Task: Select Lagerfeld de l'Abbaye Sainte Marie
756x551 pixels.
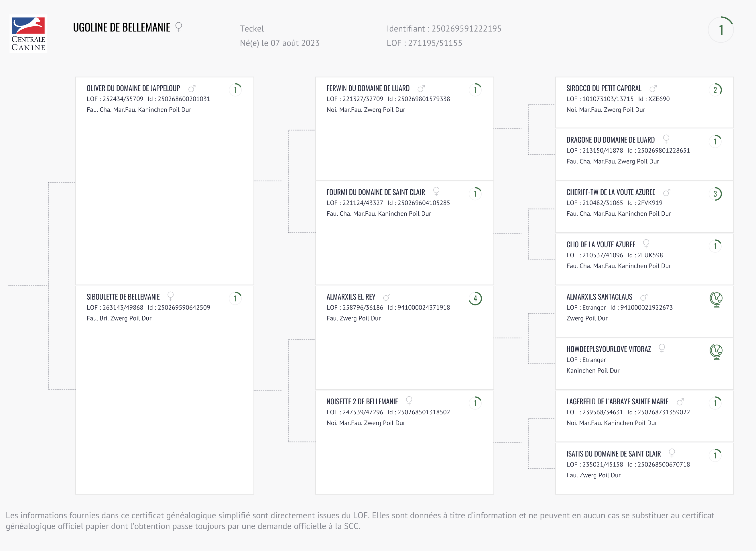Action: (x=617, y=402)
